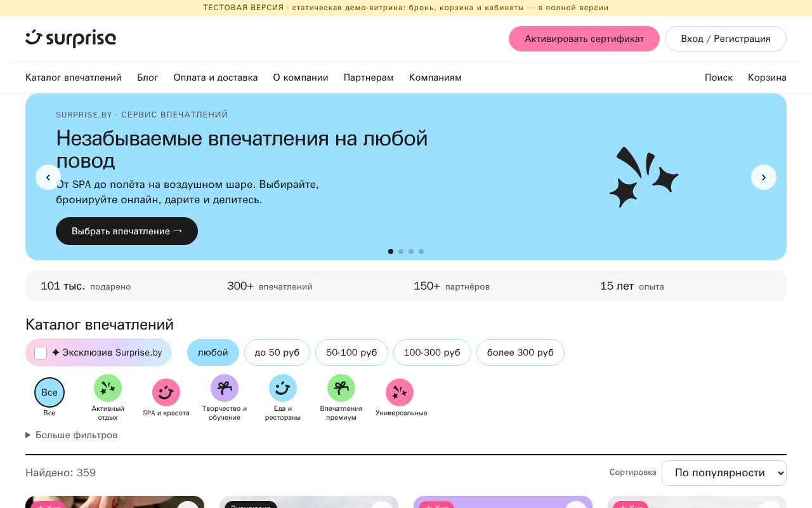Click the '300+ впечатлений' statistic
The height and width of the screenshot is (508, 812).
point(270,286)
